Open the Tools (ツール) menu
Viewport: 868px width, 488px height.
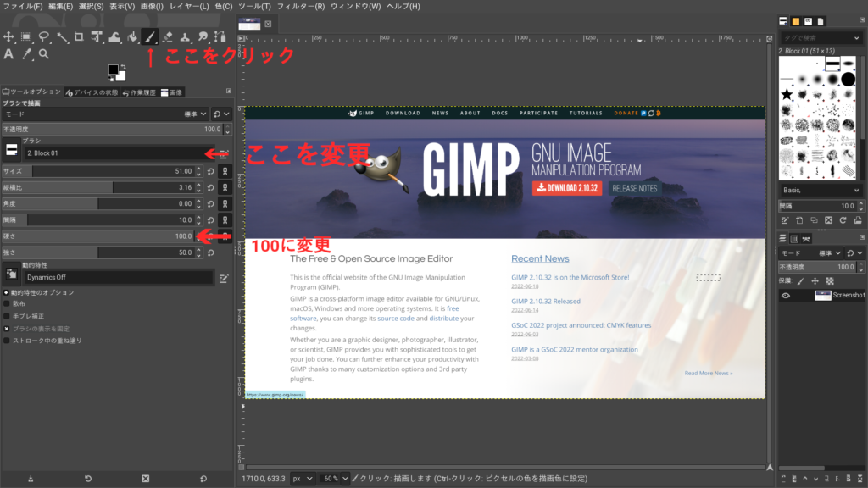[x=254, y=6]
